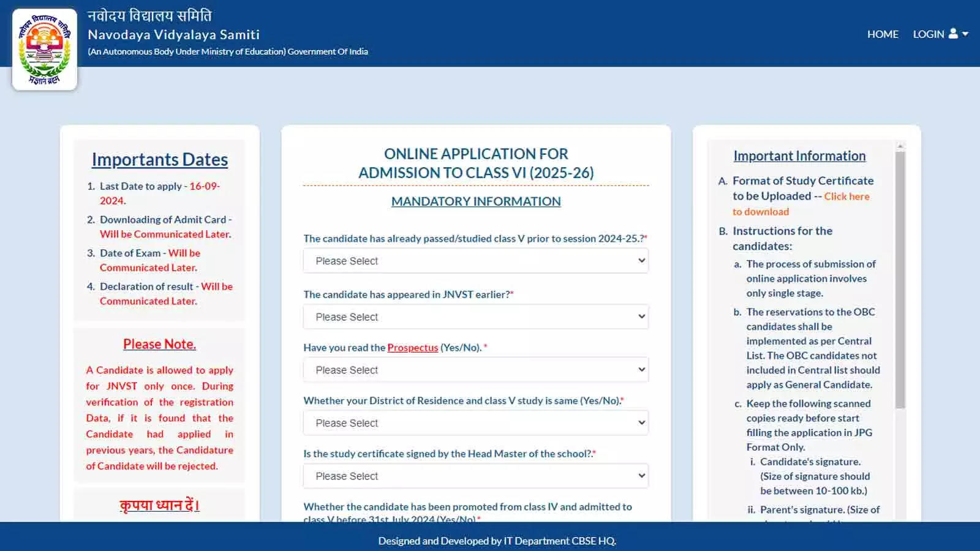Open dropdown for District of Residence same as study
The image size is (980, 551).
[476, 422]
